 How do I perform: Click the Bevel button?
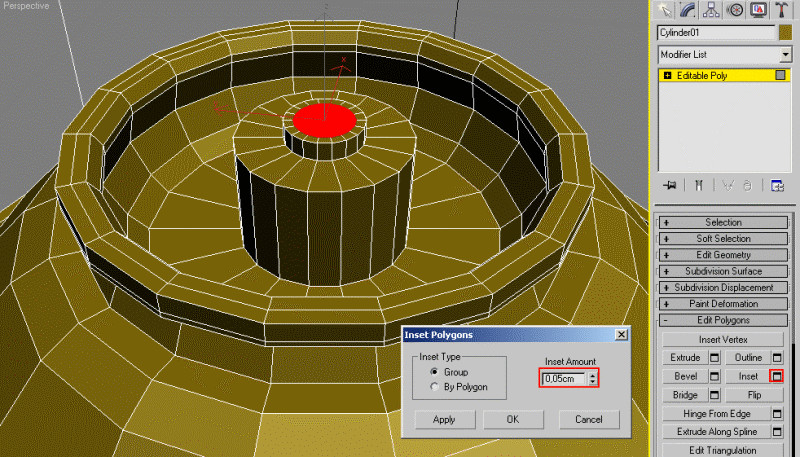(x=685, y=376)
